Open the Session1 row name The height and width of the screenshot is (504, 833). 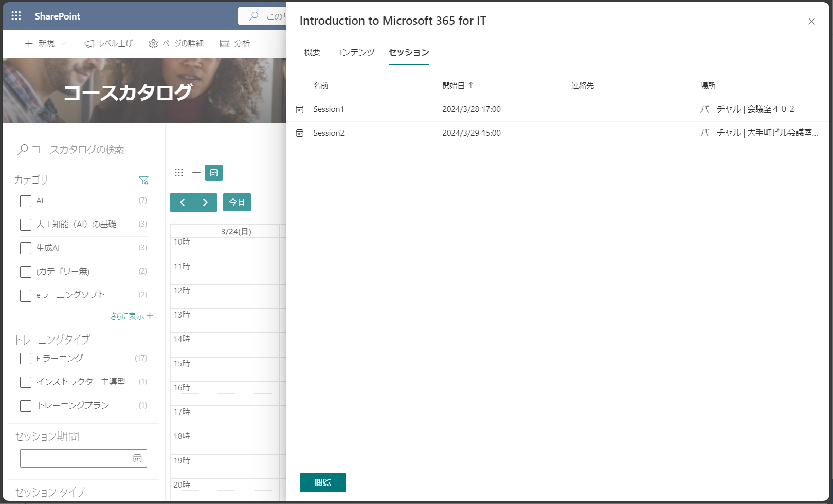click(329, 109)
